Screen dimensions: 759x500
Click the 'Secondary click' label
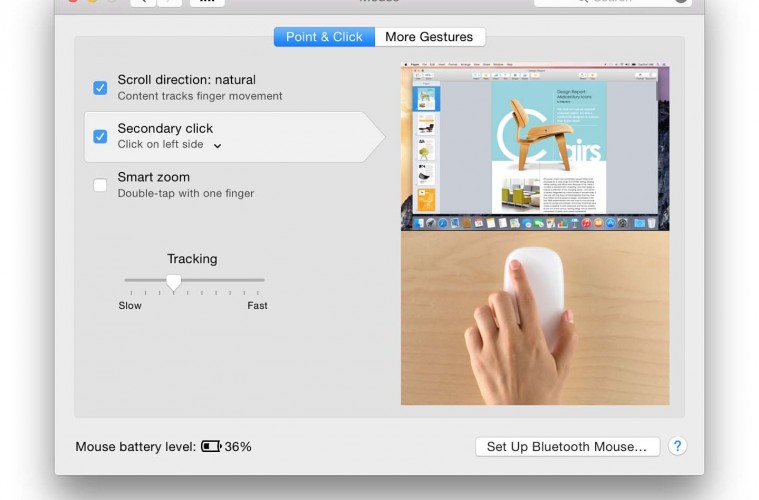165,128
